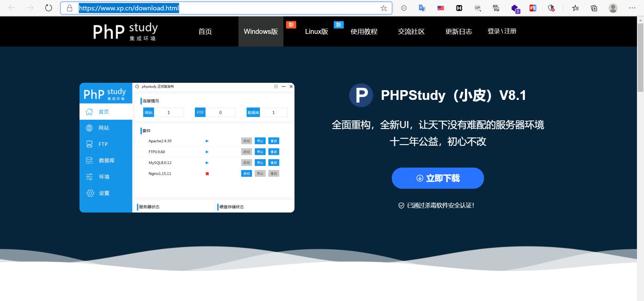
Task: Click the padlock site info icon
Action: [x=70, y=8]
